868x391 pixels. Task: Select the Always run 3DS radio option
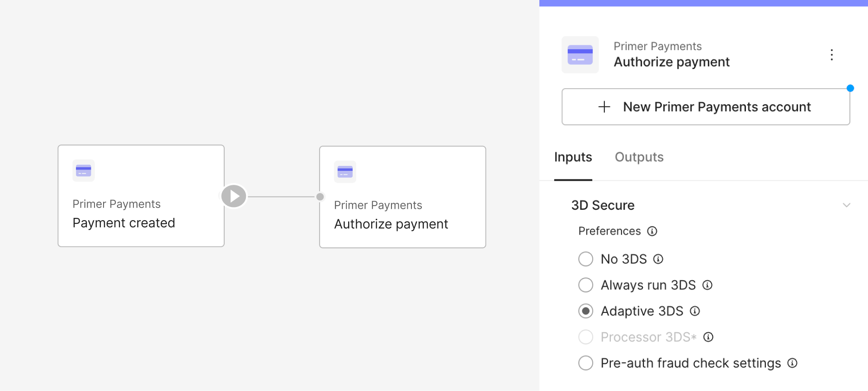586,285
